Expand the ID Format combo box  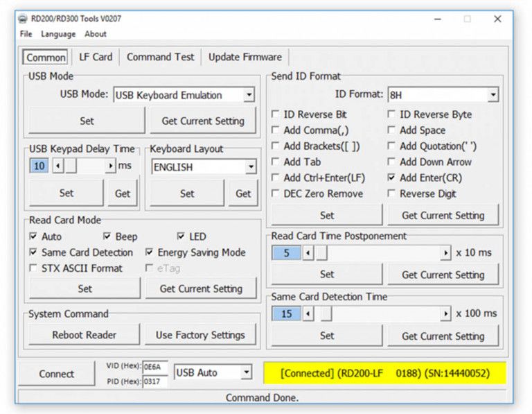tap(492, 95)
